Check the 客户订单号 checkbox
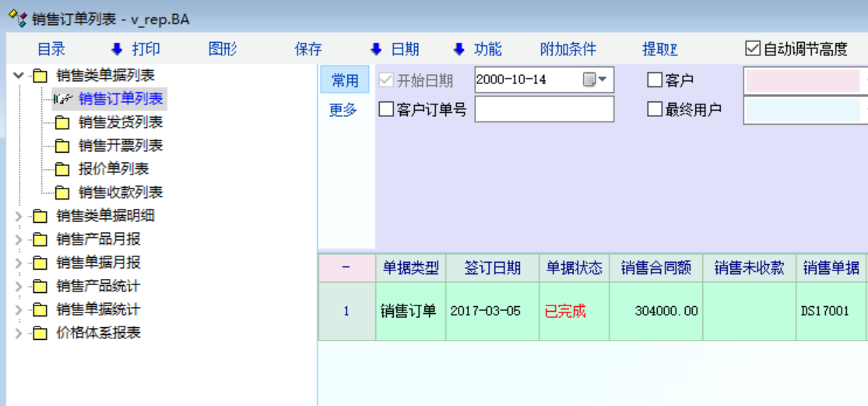Viewport: 868px width, 406px height. click(386, 109)
